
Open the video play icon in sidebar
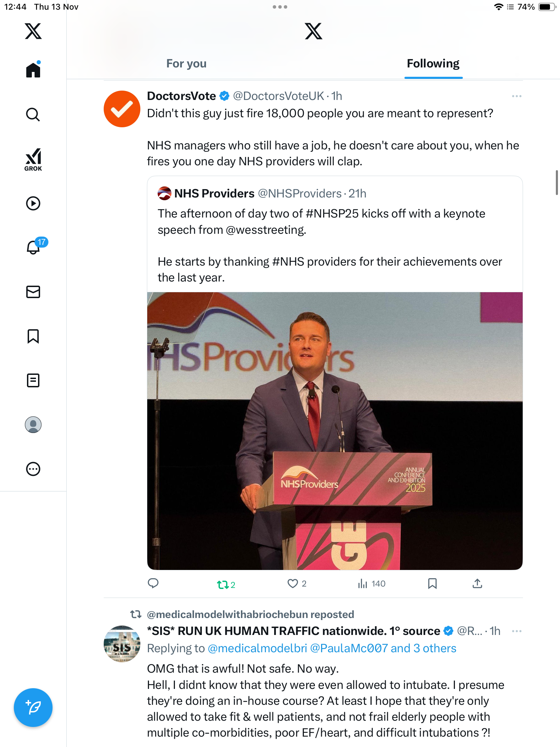click(33, 203)
